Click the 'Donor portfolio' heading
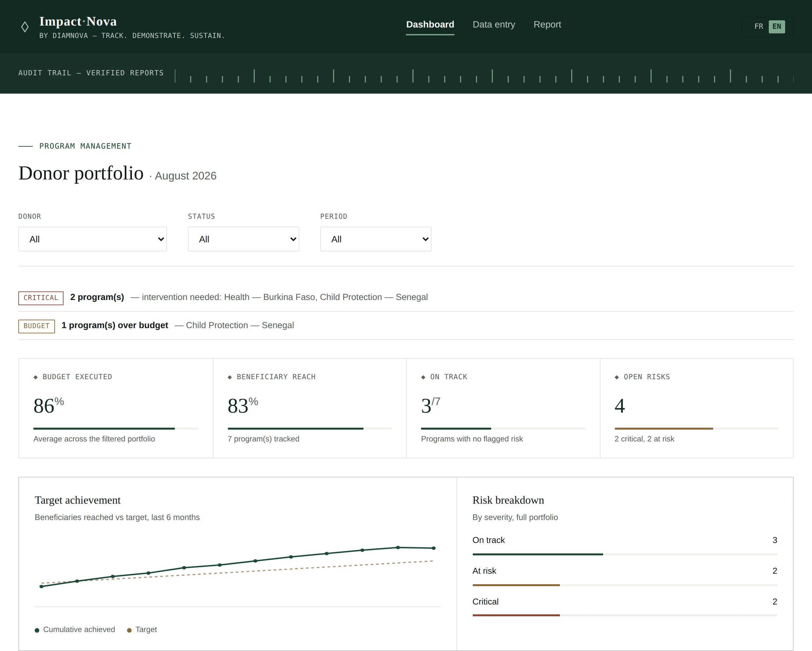This screenshot has width=812, height=651. point(81,173)
